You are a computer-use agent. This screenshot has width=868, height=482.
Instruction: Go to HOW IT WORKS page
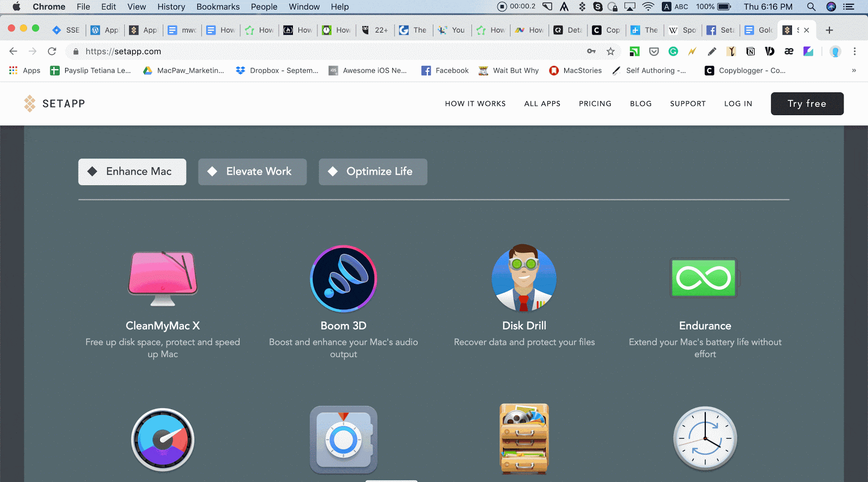[475, 104]
